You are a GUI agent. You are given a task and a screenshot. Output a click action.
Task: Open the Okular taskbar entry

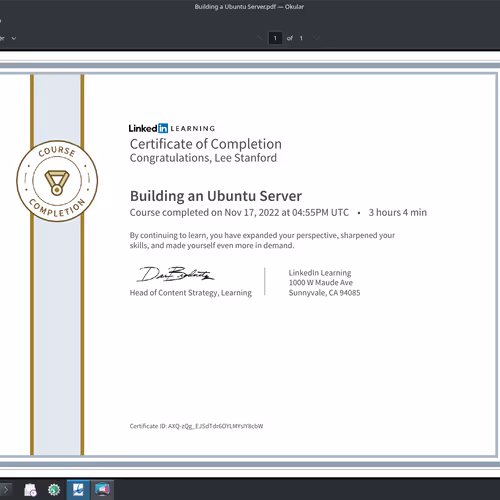point(78,490)
